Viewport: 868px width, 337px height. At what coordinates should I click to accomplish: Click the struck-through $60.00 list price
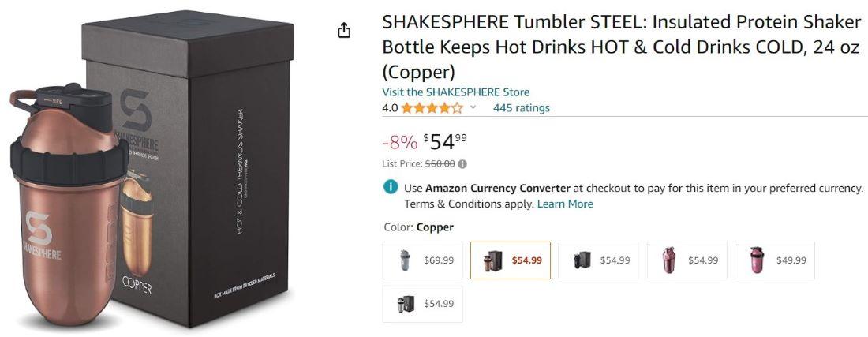click(x=440, y=164)
